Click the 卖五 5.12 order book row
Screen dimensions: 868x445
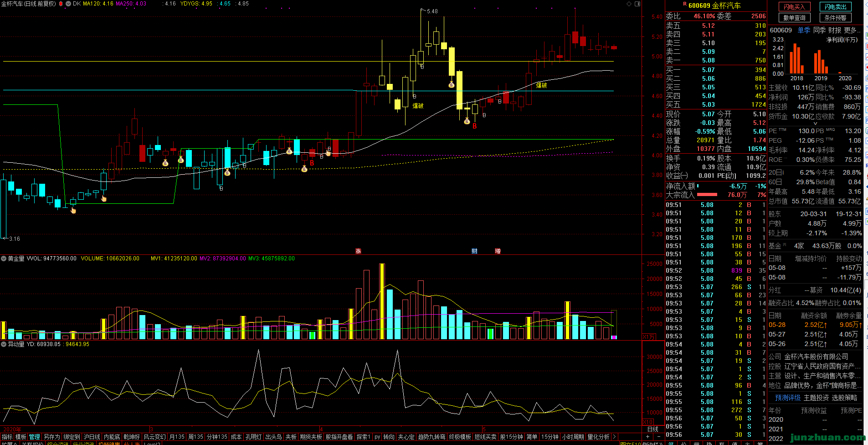(716, 26)
